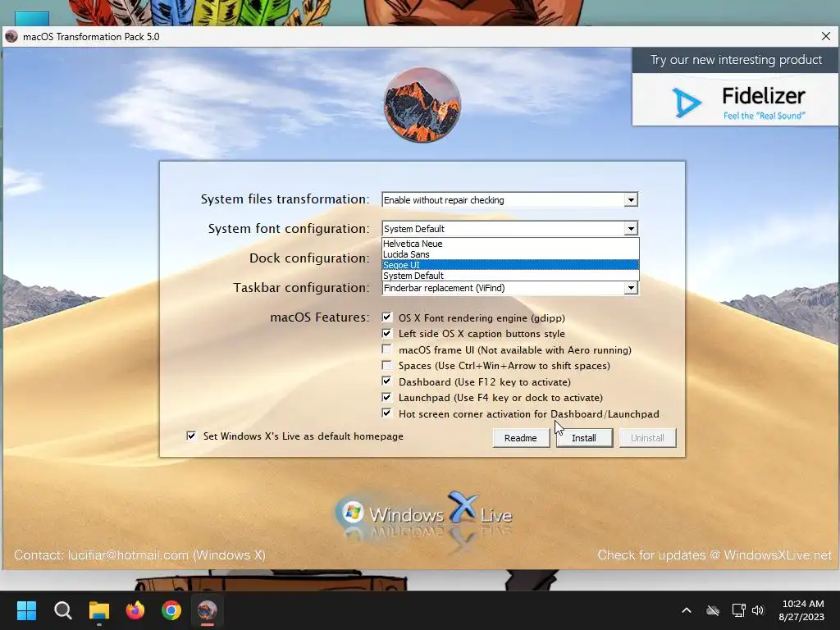The image size is (840, 630).
Task: Select System Default in font list
Action: pyautogui.click(x=510, y=276)
